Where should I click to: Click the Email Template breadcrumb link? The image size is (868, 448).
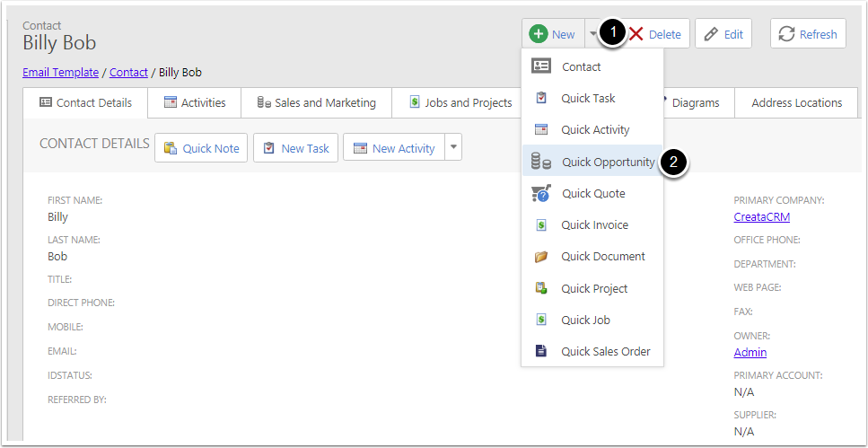(60, 72)
